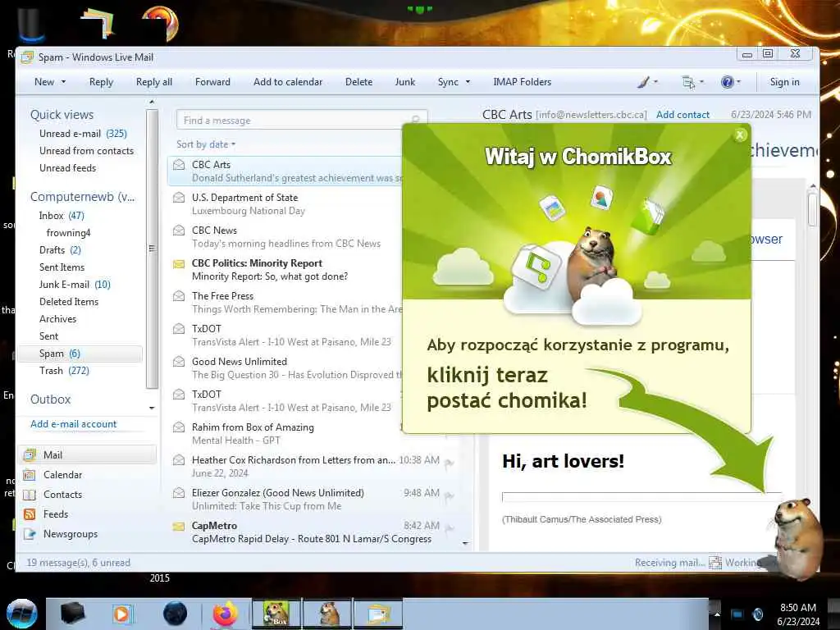The width and height of the screenshot is (840, 630).
Task: Delete the selected email
Action: point(358,82)
